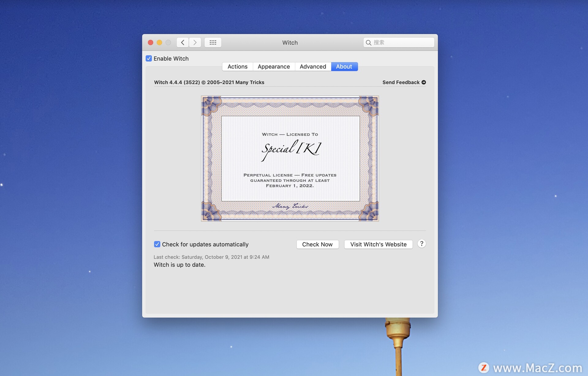Click the 'Witch is up to date.' status text
This screenshot has width=588, height=376.
point(179,265)
